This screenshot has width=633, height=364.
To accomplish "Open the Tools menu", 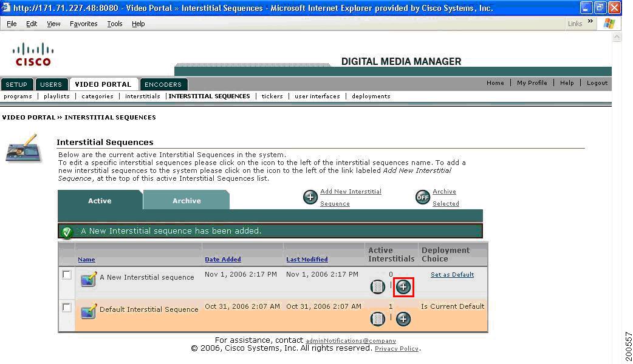I will pos(115,24).
